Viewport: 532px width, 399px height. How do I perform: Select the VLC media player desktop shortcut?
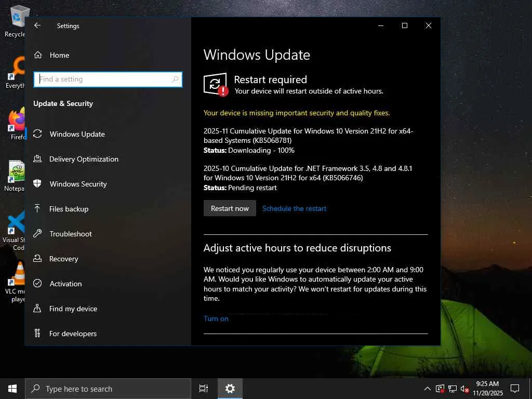15,282
